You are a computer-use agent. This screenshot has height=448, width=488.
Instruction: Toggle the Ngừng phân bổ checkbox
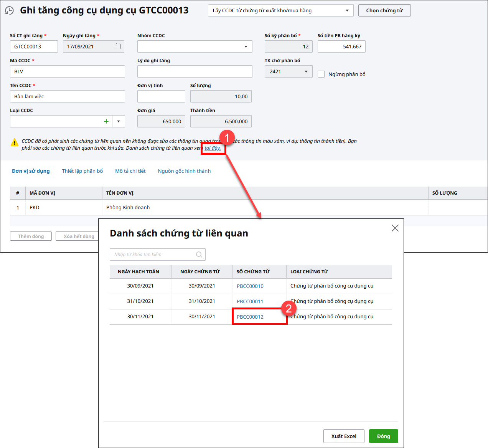pos(321,74)
